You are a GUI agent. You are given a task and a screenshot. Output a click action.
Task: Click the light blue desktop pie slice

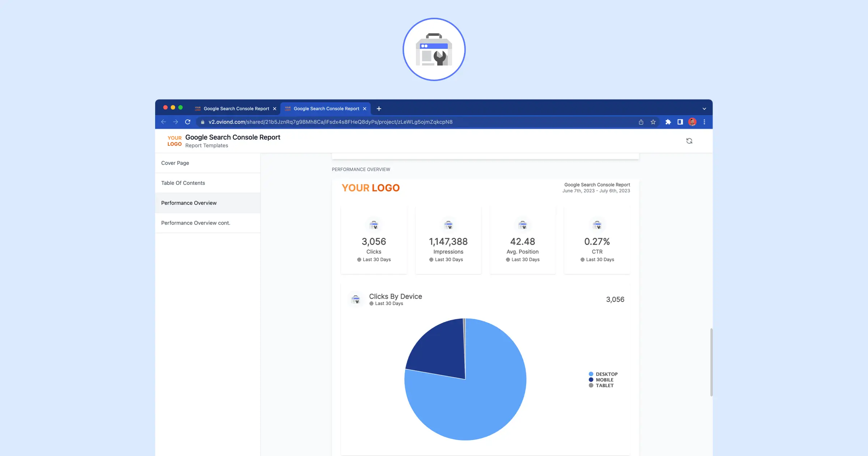pos(485,398)
